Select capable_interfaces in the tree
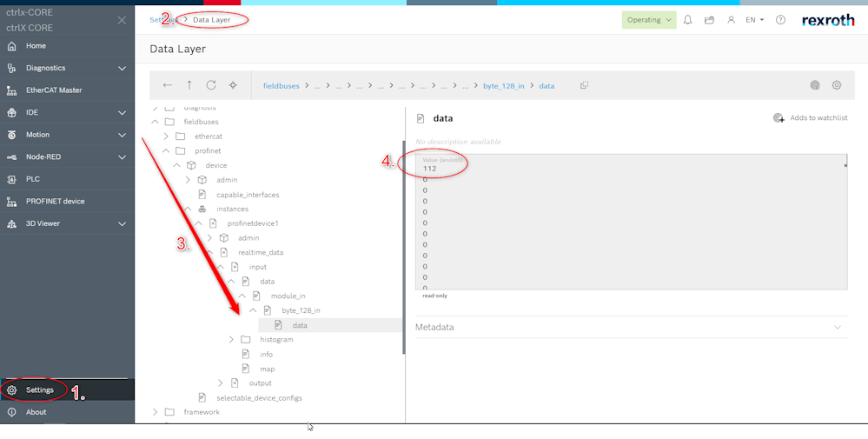 pos(248,195)
